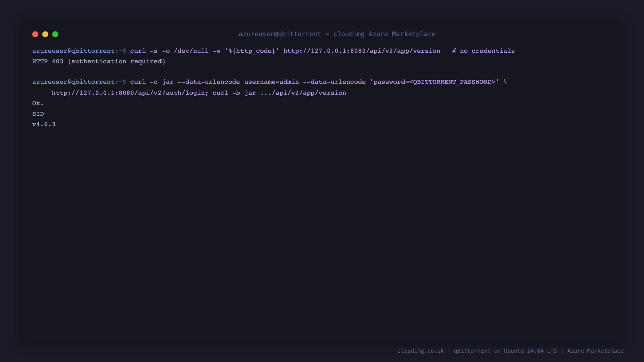Click the footer caption 'cloudimg.co.uk | qBittorrent on Ubuntu 24.04 LTS'
The height and width of the screenshot is (362, 644).
[x=477, y=351]
